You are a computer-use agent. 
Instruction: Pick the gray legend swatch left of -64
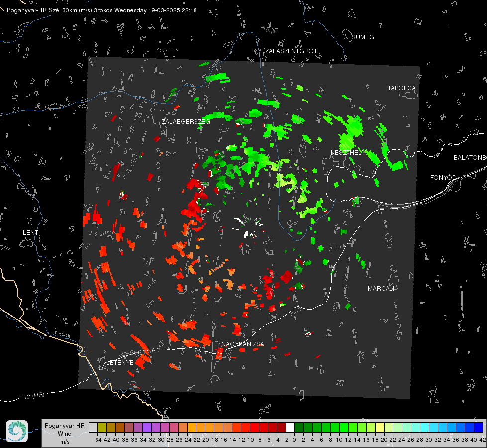point(93,427)
